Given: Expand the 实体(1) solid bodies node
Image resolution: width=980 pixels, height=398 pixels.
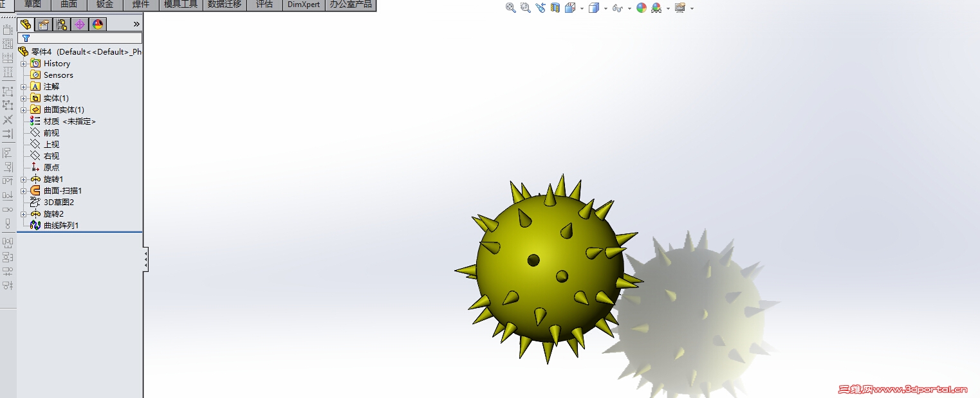Looking at the screenshot, I should 24,98.
